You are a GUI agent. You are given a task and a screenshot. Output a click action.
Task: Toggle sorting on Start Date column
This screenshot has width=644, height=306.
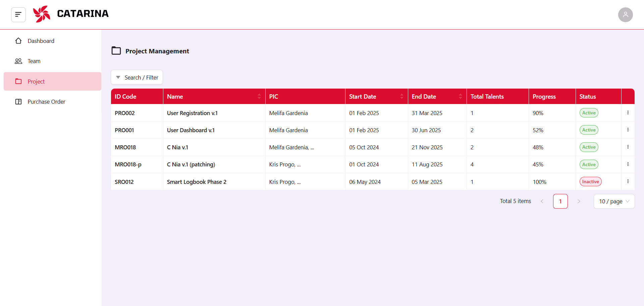tap(401, 96)
